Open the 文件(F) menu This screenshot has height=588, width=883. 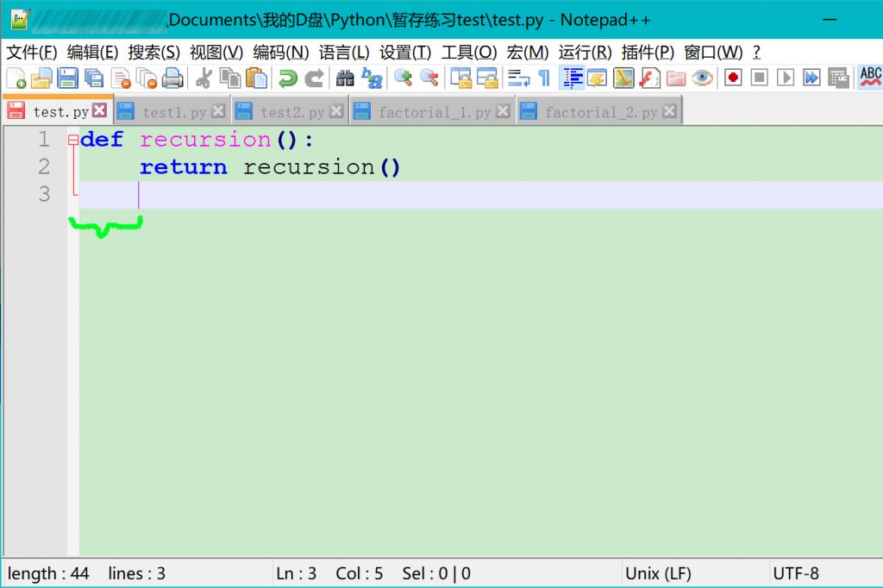point(32,53)
